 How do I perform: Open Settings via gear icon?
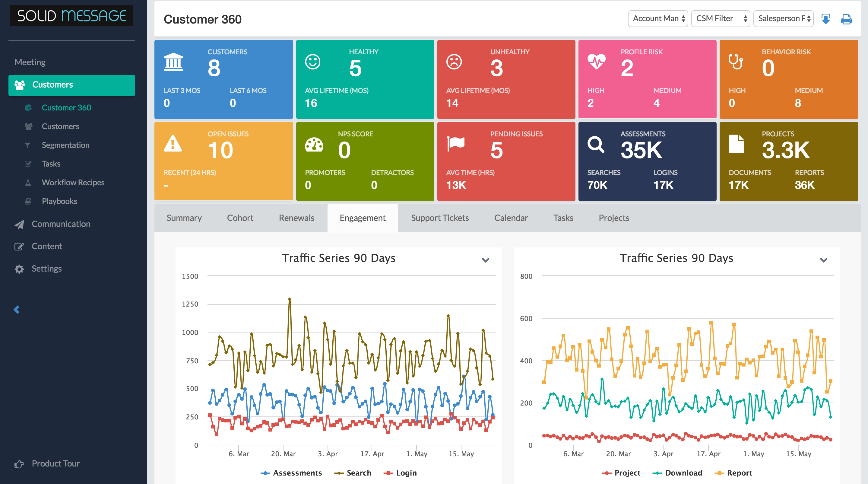pos(19,269)
